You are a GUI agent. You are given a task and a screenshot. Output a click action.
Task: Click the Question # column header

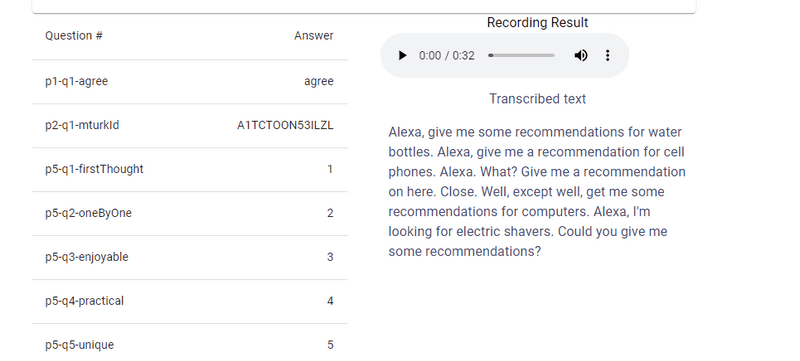pyautogui.click(x=74, y=36)
